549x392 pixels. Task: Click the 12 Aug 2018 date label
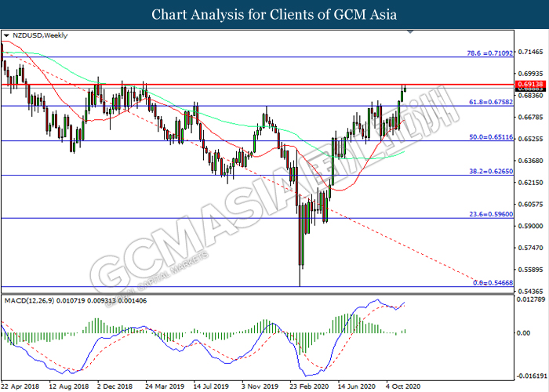click(x=69, y=387)
